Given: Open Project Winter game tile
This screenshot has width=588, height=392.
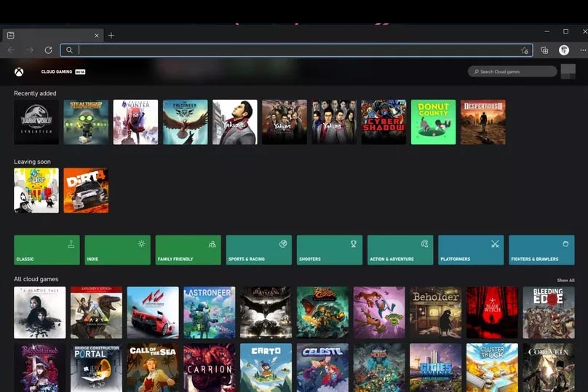Looking at the screenshot, I should tap(136, 122).
